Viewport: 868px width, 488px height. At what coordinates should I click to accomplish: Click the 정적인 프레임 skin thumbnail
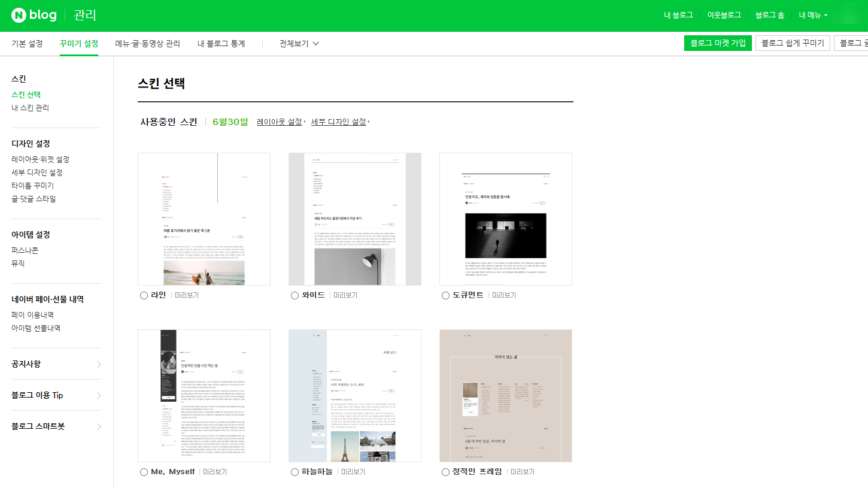click(506, 396)
